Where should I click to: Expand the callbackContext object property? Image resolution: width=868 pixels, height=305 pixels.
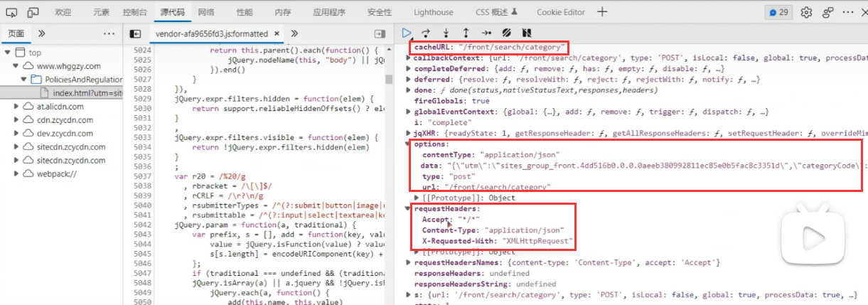click(x=408, y=57)
